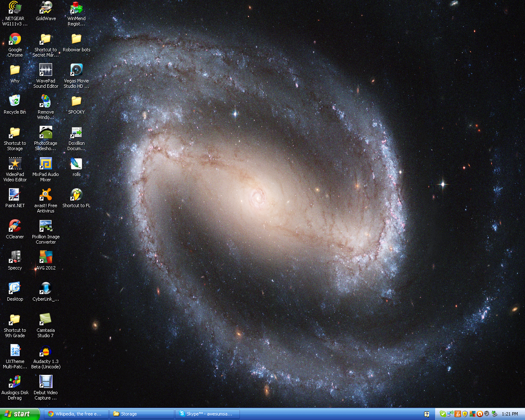Select the Shortcut to FL icon

coord(76,198)
